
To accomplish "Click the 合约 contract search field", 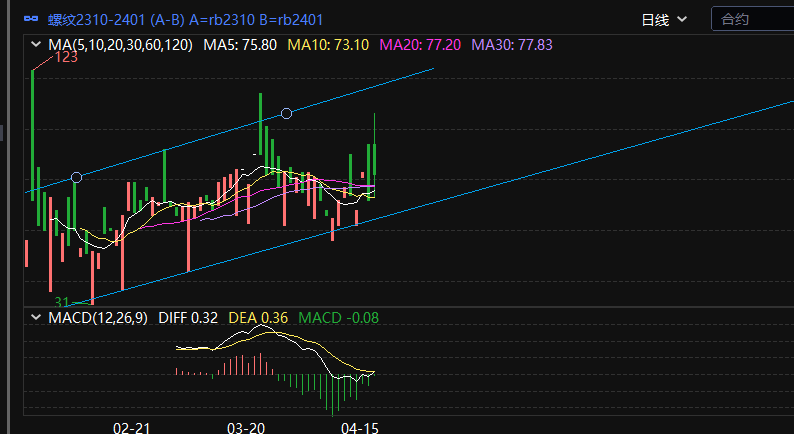I will pos(750,19).
